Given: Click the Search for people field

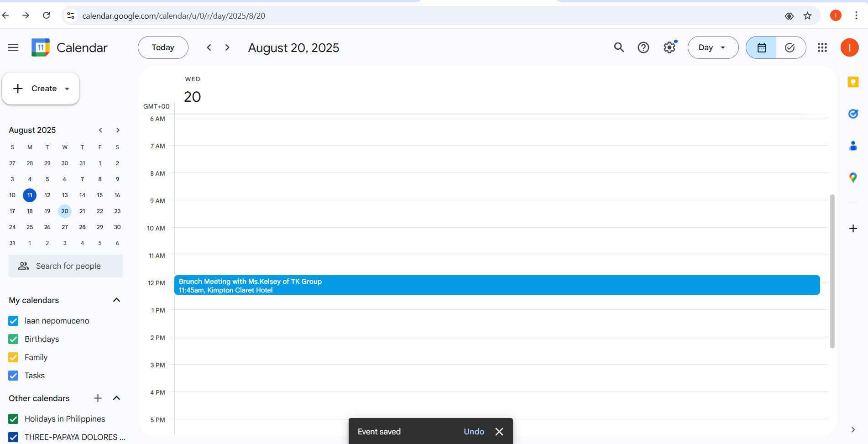Looking at the screenshot, I should coord(66,266).
